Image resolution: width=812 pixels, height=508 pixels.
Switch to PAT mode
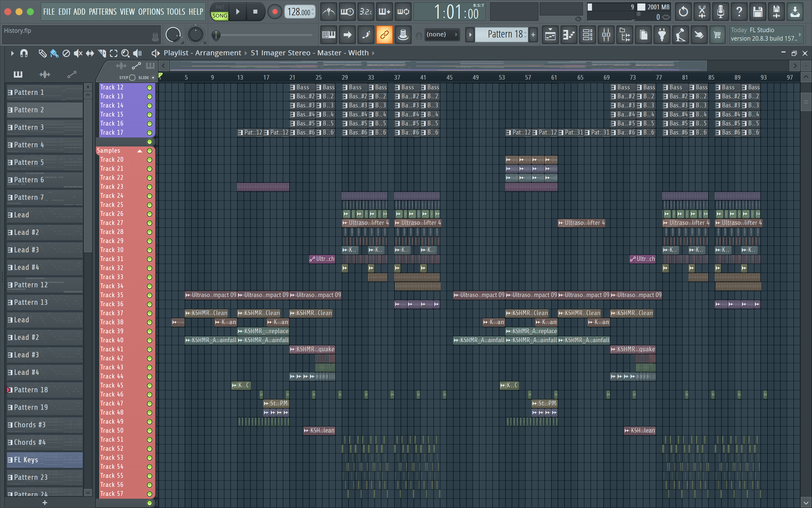(x=220, y=7)
